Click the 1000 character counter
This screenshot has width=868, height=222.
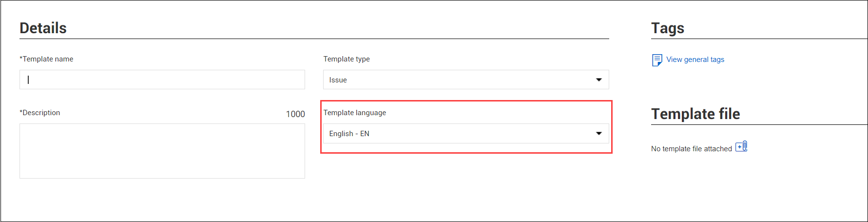click(x=295, y=114)
